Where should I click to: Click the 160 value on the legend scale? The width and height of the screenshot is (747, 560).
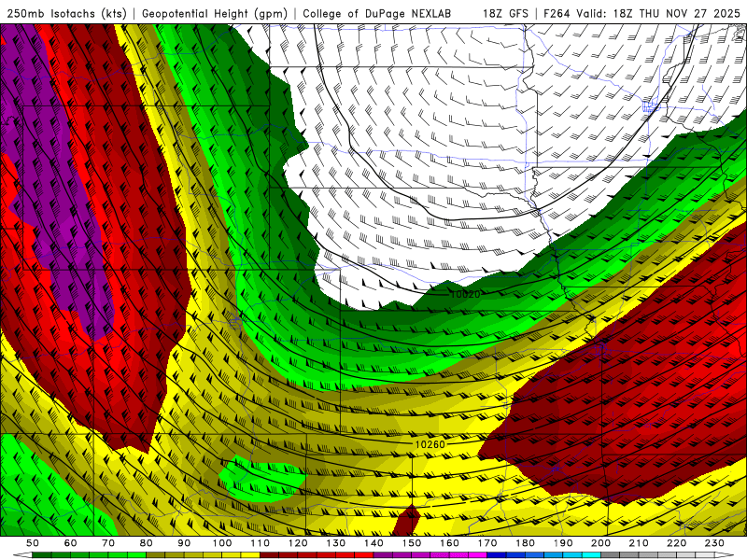(x=450, y=543)
